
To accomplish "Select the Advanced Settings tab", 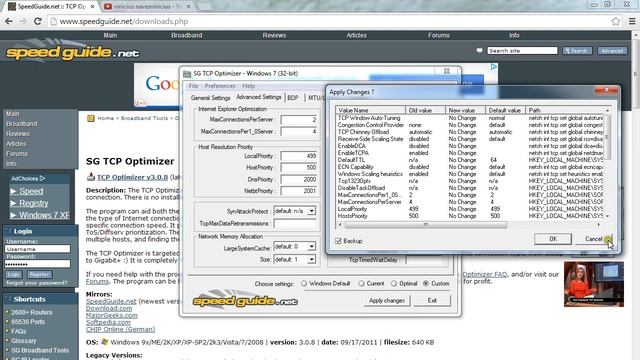I will [x=259, y=97].
